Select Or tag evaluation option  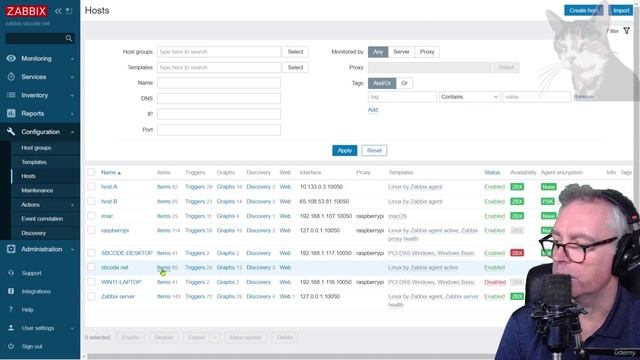[x=404, y=83]
